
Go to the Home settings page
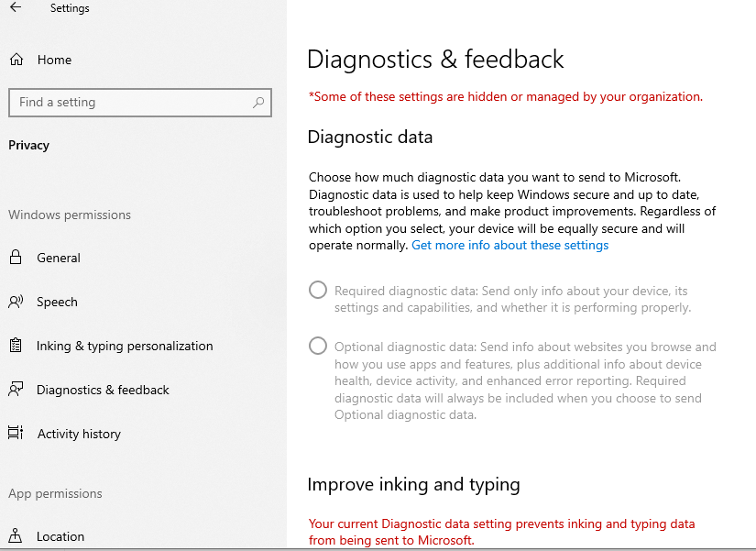[54, 60]
